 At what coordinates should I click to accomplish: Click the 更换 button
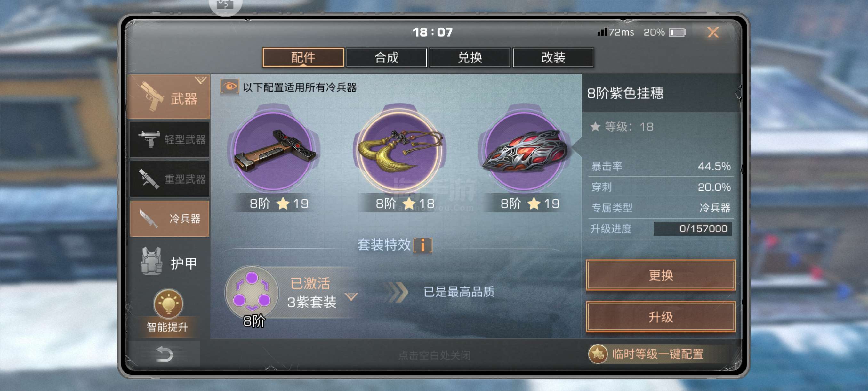coord(660,275)
